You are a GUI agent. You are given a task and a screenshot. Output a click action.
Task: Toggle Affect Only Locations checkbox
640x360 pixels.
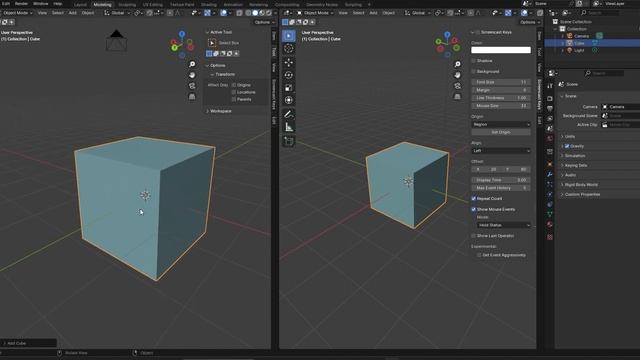(234, 92)
